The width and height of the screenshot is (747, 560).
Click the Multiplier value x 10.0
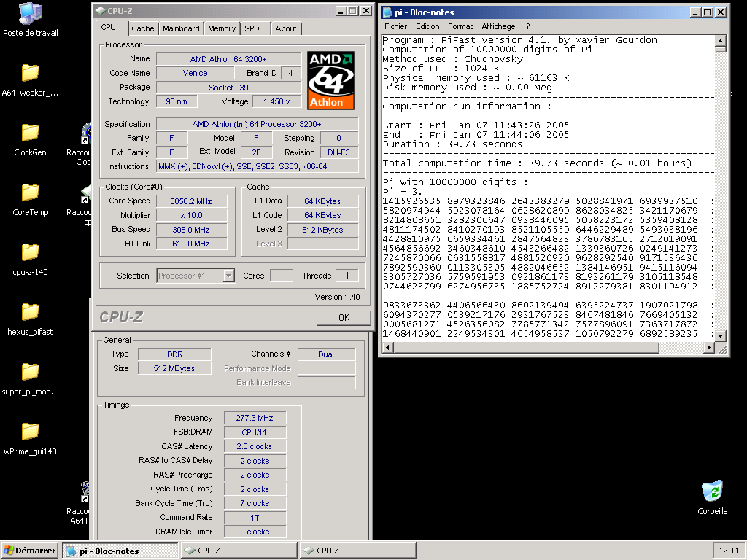click(x=191, y=215)
